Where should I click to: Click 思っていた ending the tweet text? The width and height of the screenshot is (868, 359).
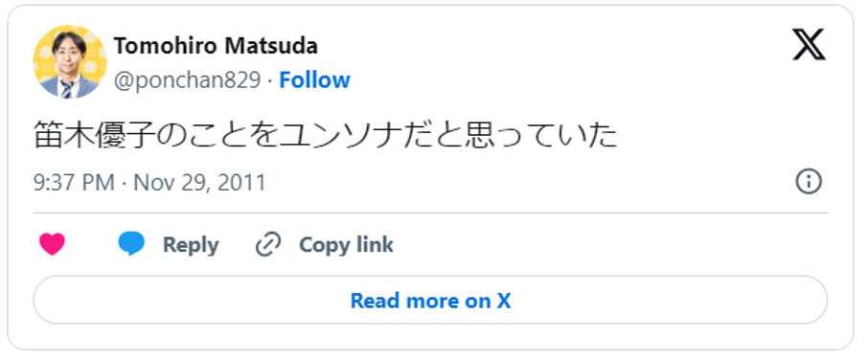point(541,136)
